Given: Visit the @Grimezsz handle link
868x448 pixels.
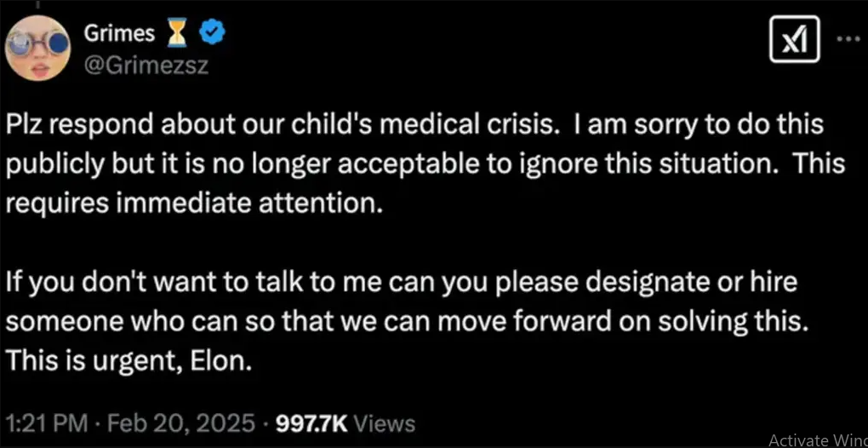Looking at the screenshot, I should tap(146, 66).
